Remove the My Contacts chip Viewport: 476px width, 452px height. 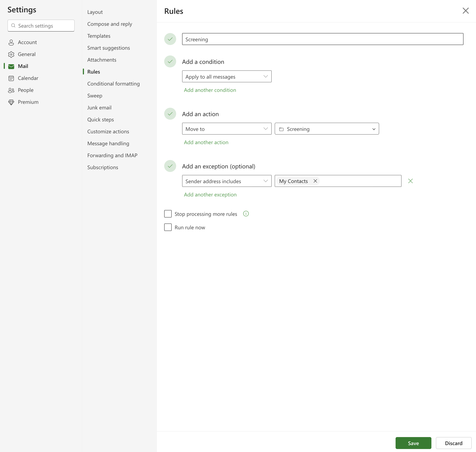coord(315,181)
